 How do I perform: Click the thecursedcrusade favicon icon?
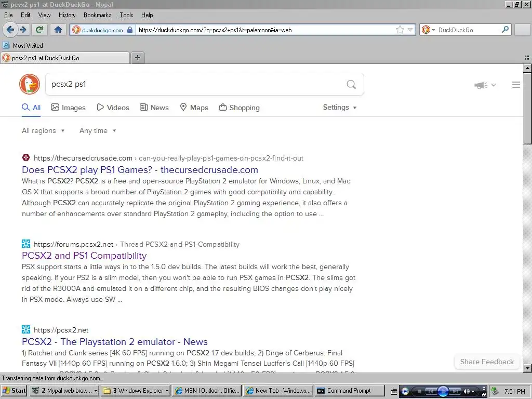click(26, 158)
